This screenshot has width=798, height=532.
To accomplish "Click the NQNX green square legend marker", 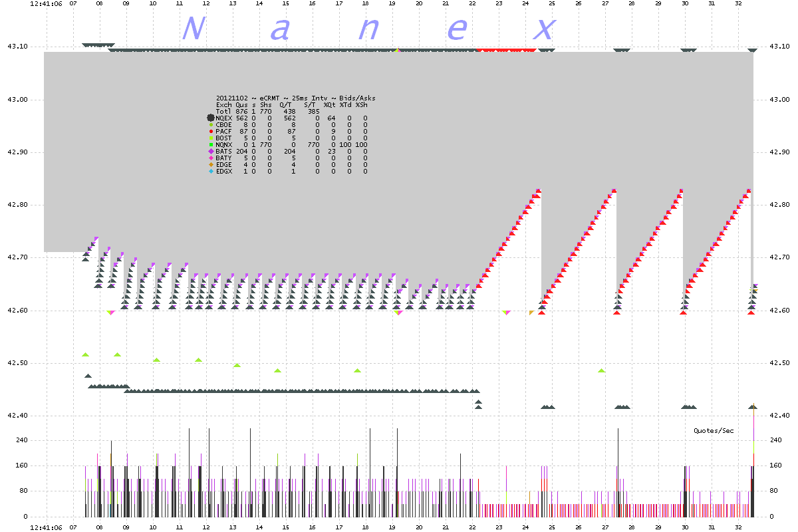I will 211,144.
